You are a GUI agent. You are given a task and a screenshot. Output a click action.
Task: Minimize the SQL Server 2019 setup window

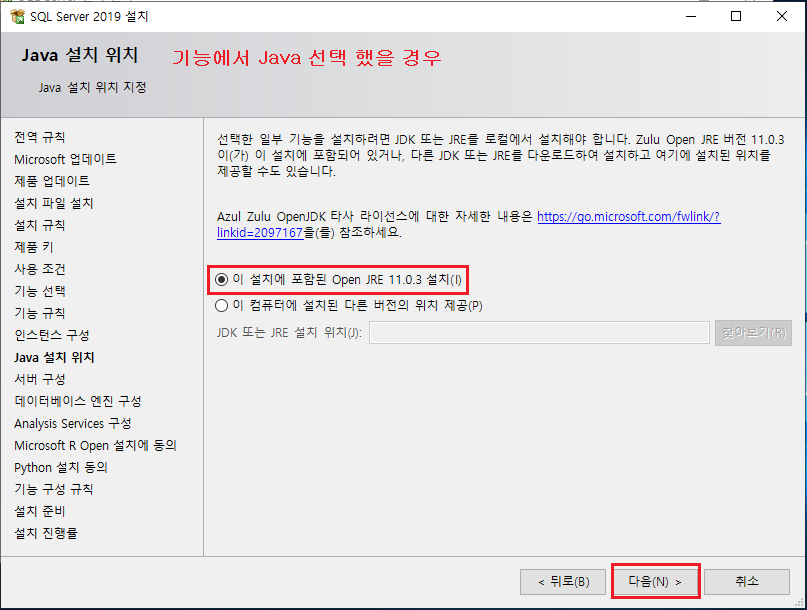coord(691,16)
